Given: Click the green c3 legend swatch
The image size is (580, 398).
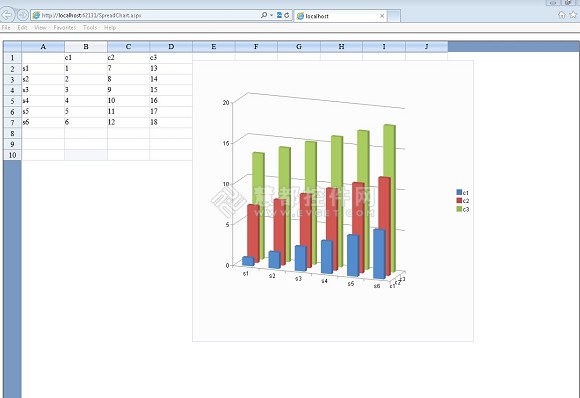Looking at the screenshot, I should click(459, 209).
